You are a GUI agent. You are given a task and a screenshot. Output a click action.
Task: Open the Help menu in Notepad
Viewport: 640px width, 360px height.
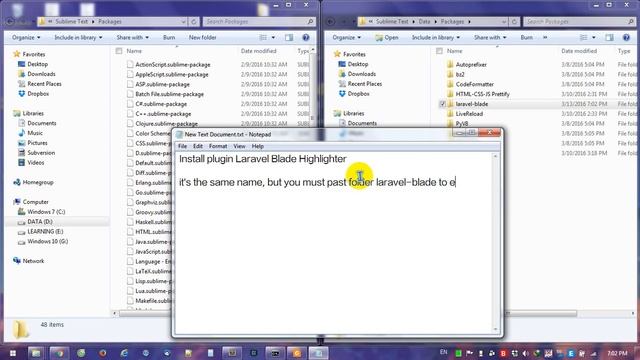[258, 146]
